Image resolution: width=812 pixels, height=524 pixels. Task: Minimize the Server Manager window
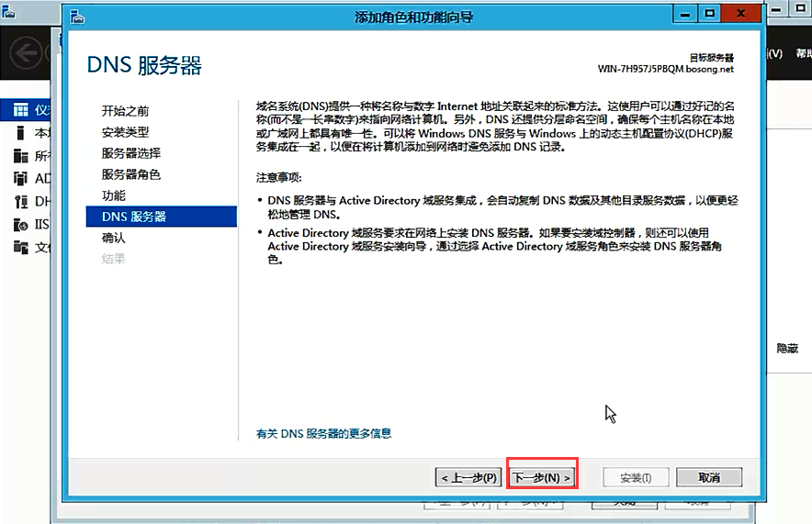click(x=776, y=9)
